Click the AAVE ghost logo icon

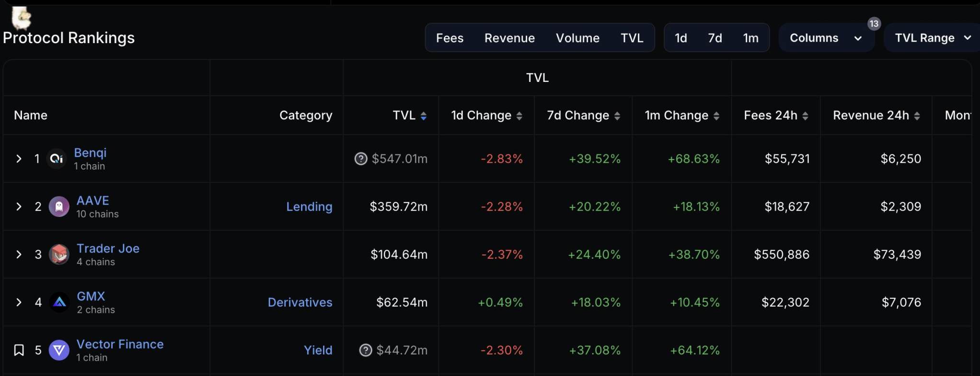click(59, 206)
